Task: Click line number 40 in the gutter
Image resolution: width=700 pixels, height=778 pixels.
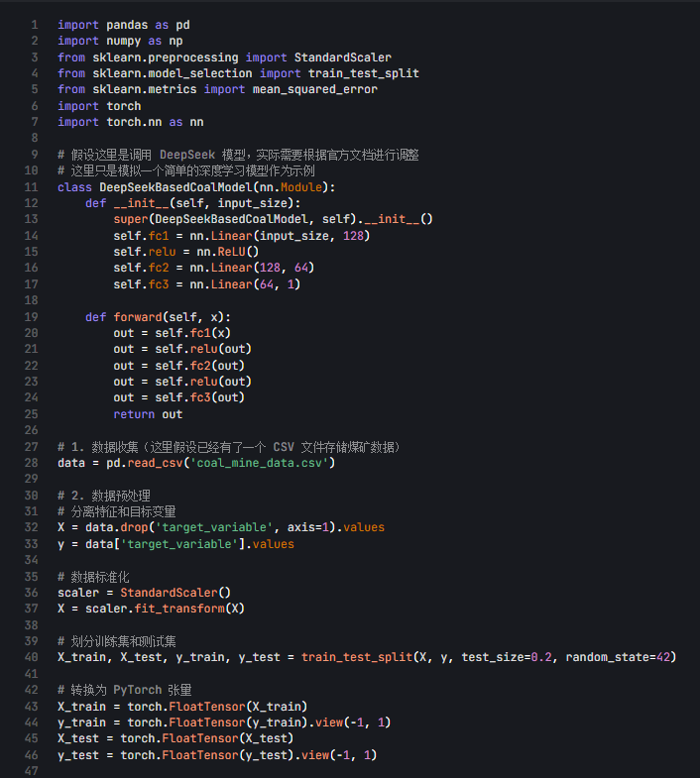Action: pos(32,657)
